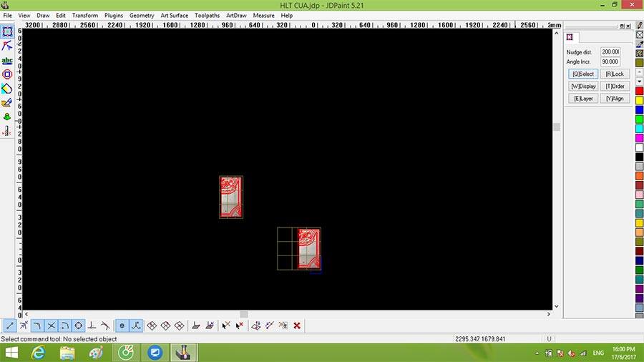644x362 pixels.
Task: Click the Angle Incr. input field
Action: tap(610, 62)
